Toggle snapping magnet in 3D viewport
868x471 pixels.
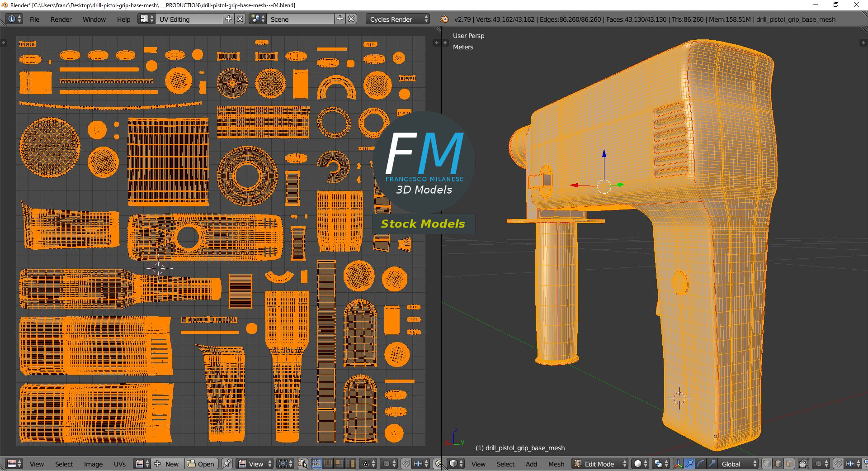tap(838, 464)
